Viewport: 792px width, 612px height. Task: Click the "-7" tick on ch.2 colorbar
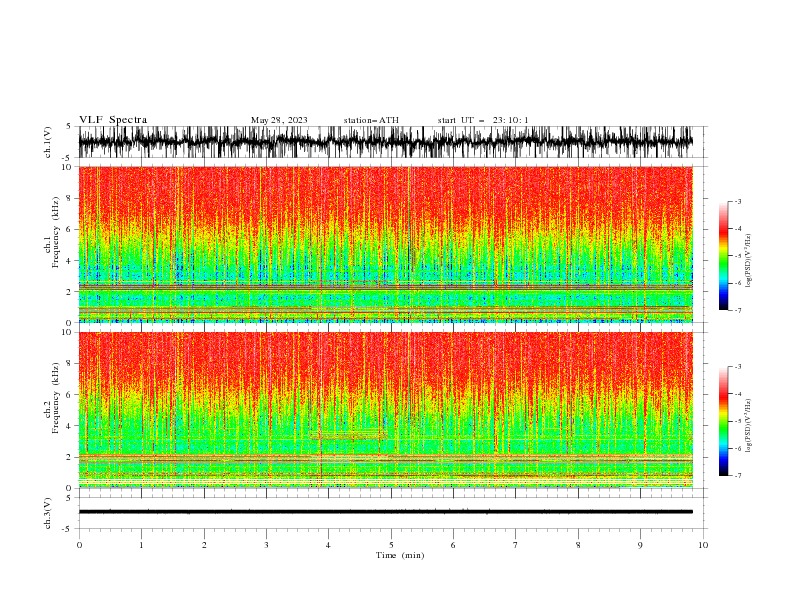click(738, 475)
